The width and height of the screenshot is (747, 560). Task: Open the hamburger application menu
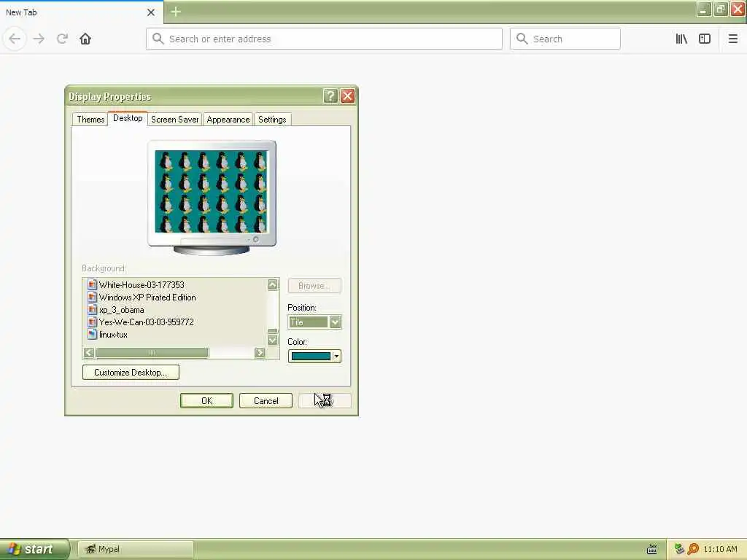point(732,39)
